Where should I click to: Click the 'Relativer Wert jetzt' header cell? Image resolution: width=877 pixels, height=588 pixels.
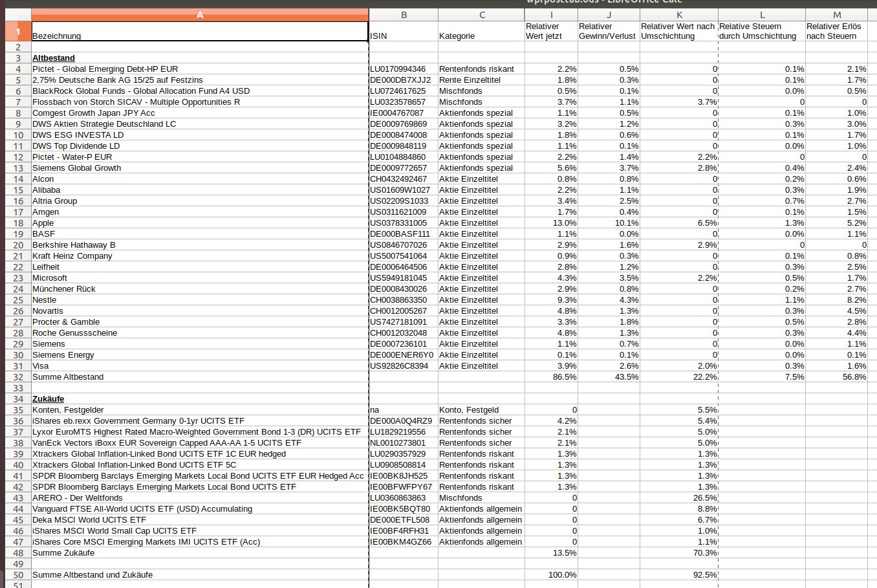point(551,31)
